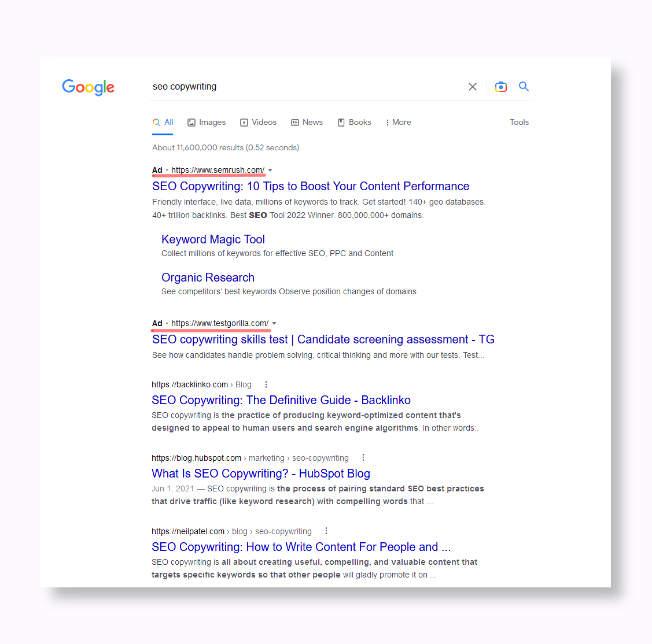
Task: Open the Keyword Magic Tool sitelink
Action: click(213, 239)
